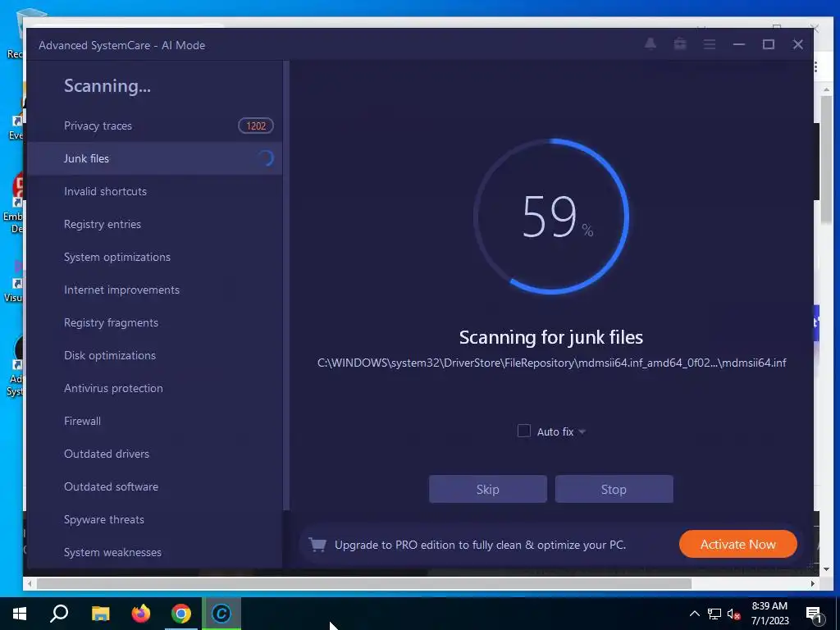Select Registry entries in scan list
This screenshot has width=840, height=630.
(154, 224)
